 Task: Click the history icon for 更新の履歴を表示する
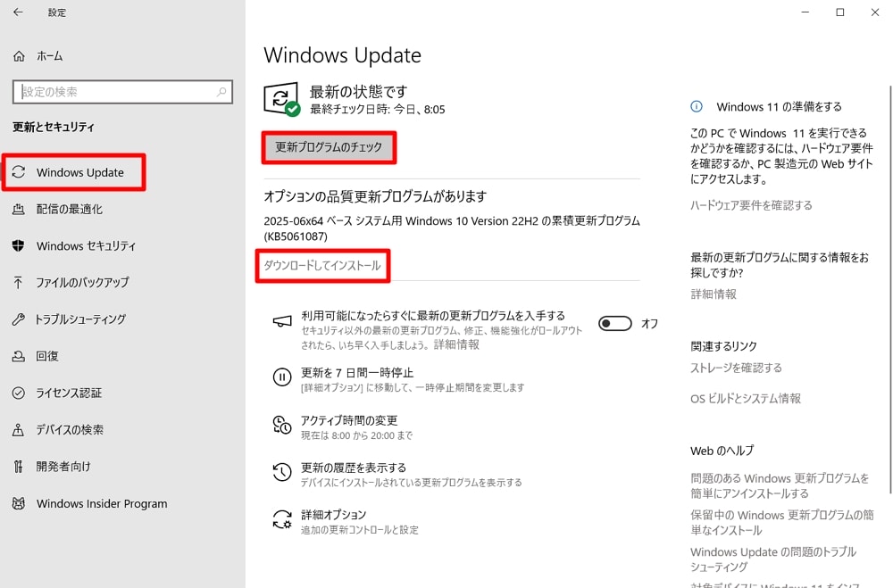point(282,472)
